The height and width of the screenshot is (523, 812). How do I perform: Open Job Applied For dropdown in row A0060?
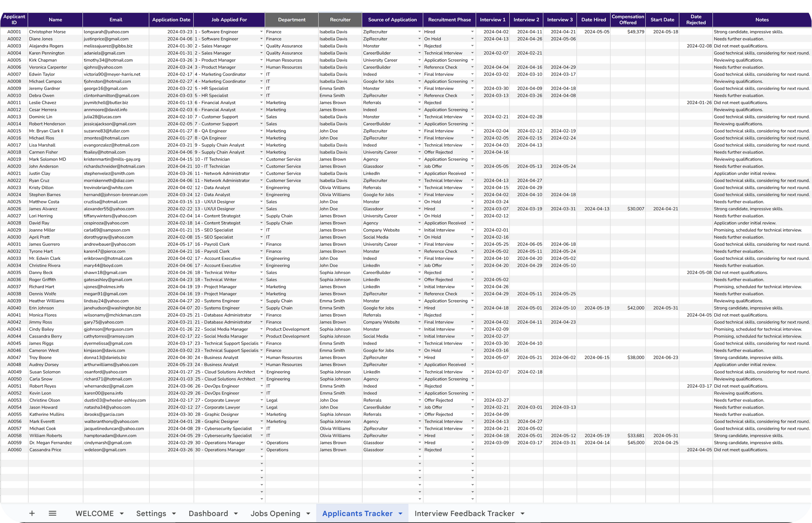click(x=261, y=450)
